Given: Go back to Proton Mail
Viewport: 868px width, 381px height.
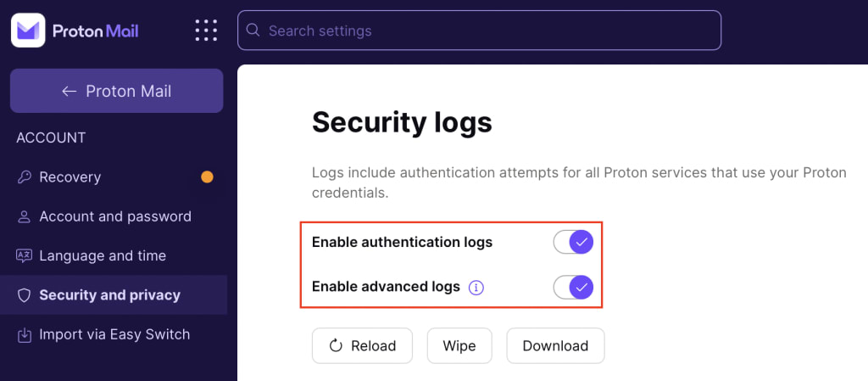Looking at the screenshot, I should tap(117, 91).
